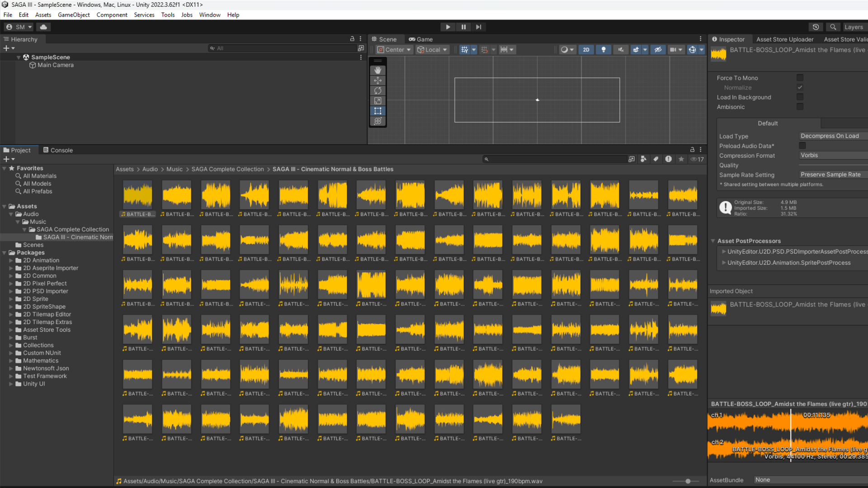Select the Hand tool in Scene view

[377, 70]
